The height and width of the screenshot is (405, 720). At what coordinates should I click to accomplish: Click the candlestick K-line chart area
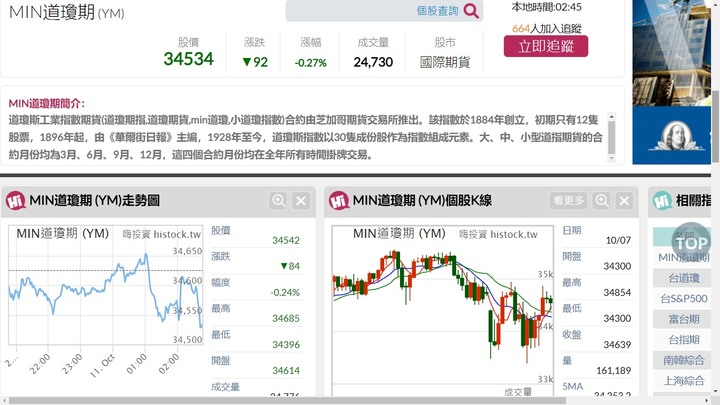[443, 310]
